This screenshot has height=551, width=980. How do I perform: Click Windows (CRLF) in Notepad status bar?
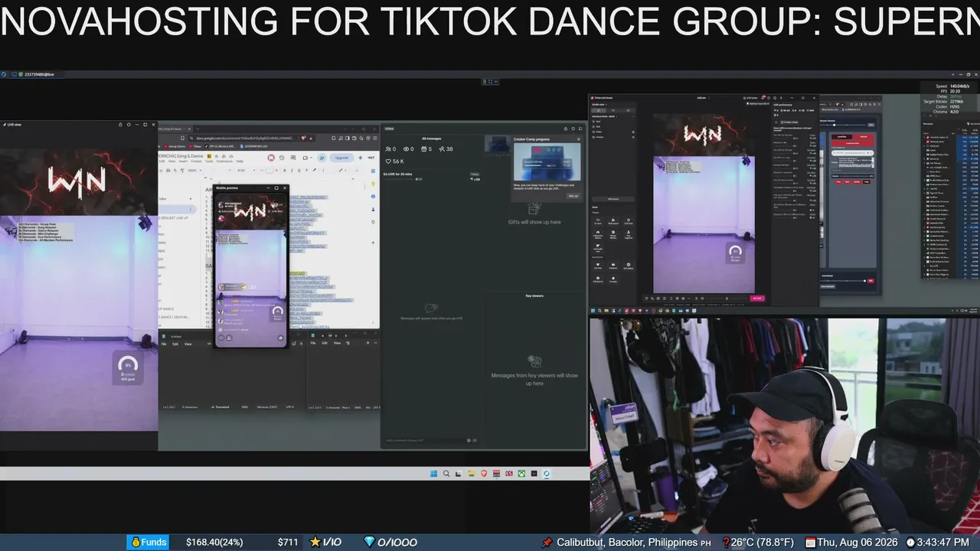(x=267, y=407)
